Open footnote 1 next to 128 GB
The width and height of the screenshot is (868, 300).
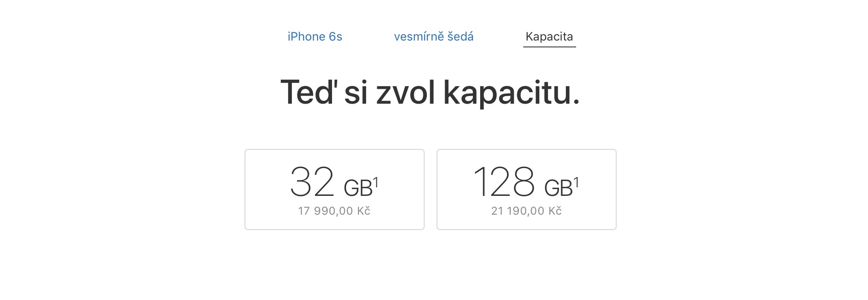click(576, 183)
